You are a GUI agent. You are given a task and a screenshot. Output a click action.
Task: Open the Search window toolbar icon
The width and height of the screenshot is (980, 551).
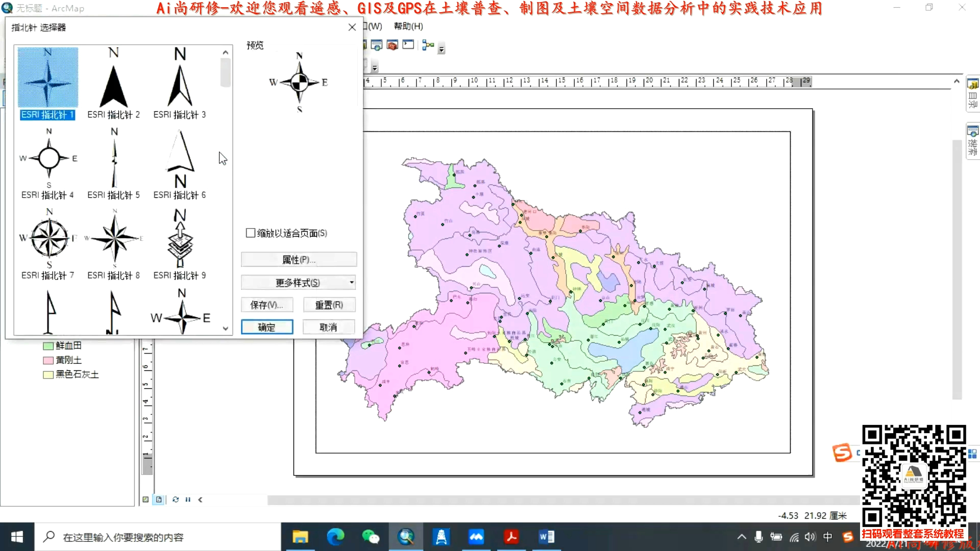click(x=377, y=45)
